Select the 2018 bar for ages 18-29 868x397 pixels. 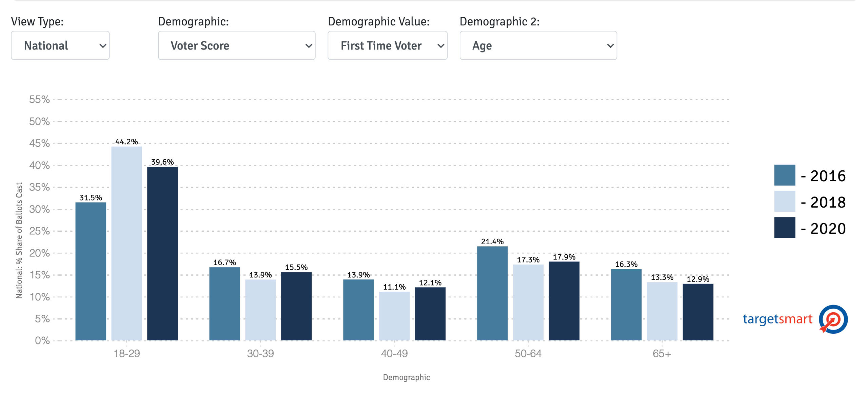pyautogui.click(x=126, y=243)
